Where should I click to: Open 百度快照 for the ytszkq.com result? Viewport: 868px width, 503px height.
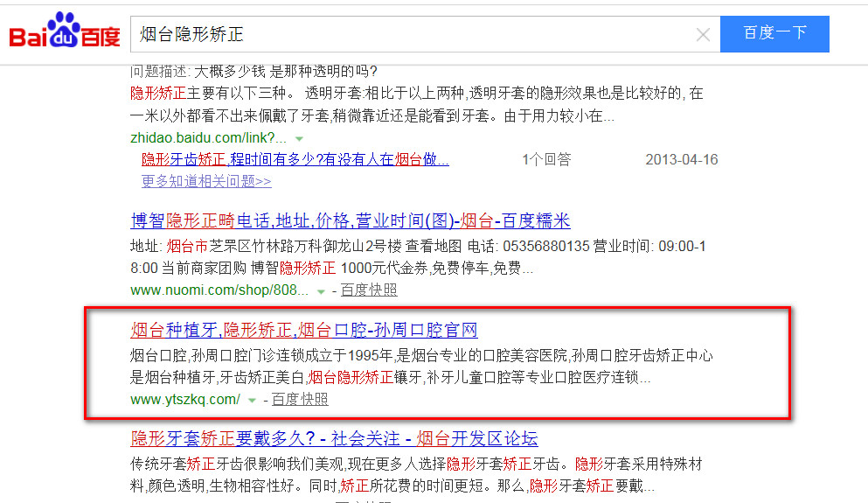pos(300,399)
